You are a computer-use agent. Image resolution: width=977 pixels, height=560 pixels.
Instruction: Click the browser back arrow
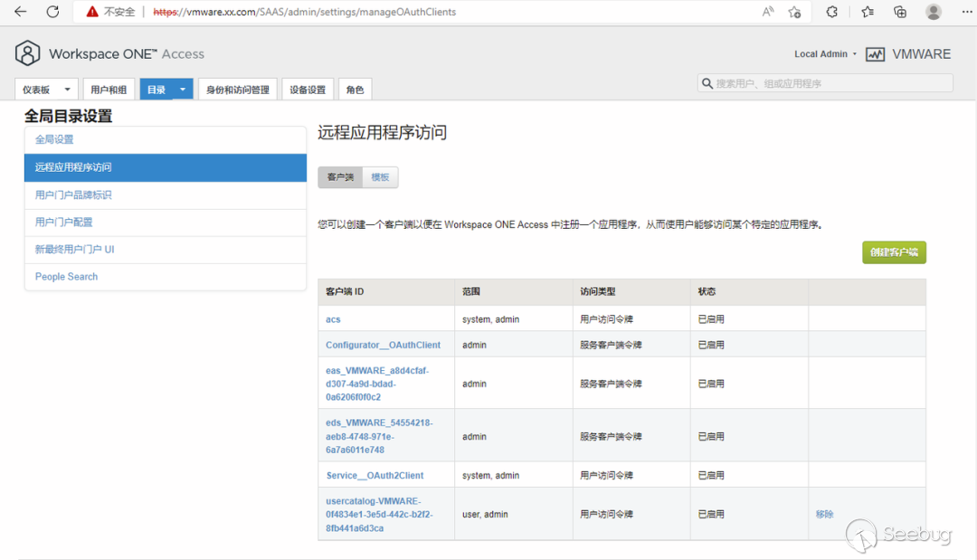pos(21,12)
